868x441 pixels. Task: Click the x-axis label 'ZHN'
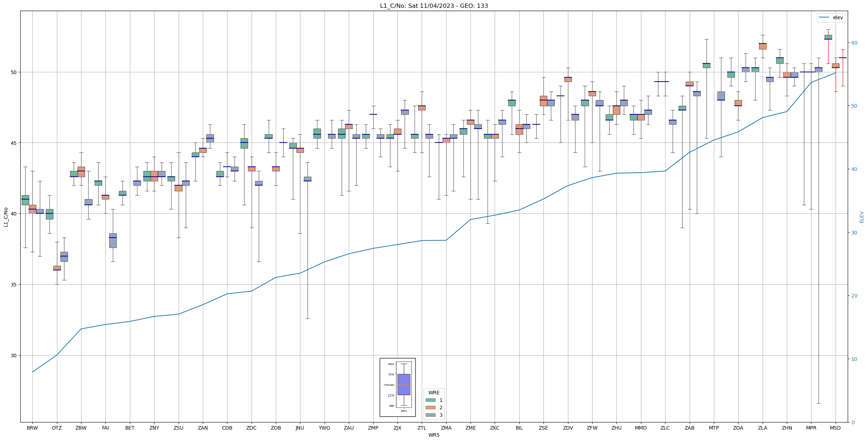787,428
